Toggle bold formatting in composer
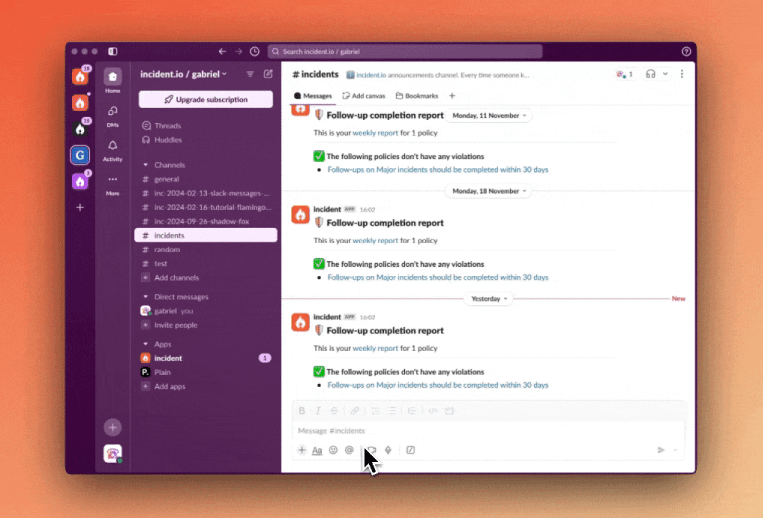Image resolution: width=763 pixels, height=518 pixels. [302, 411]
